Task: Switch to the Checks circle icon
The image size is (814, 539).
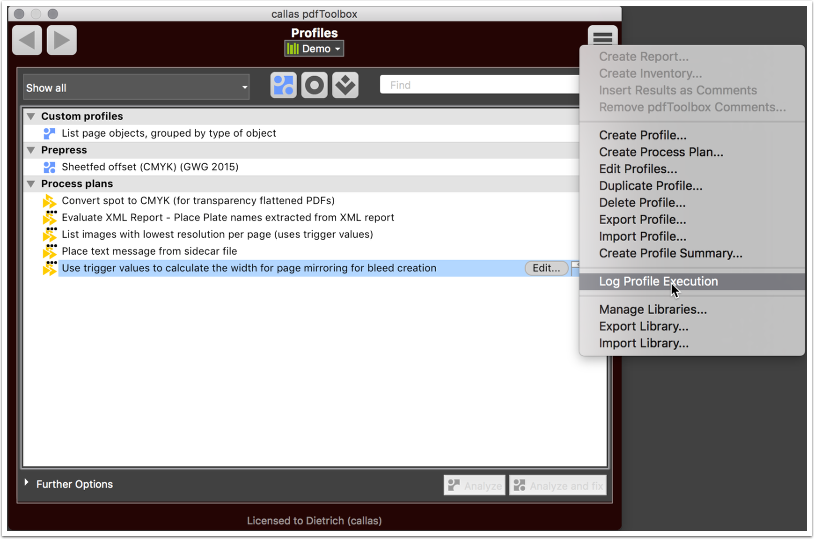Action: coord(314,85)
